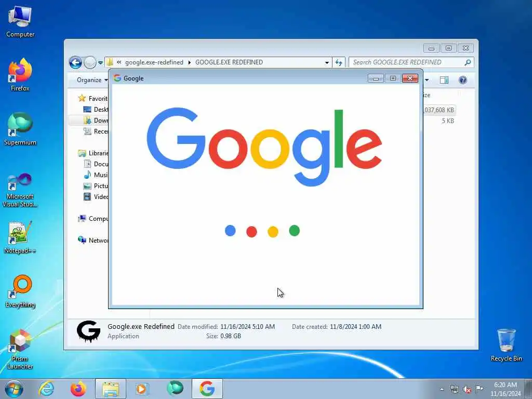Click the 5 KB file size cell
The image size is (532, 399).
click(x=447, y=121)
